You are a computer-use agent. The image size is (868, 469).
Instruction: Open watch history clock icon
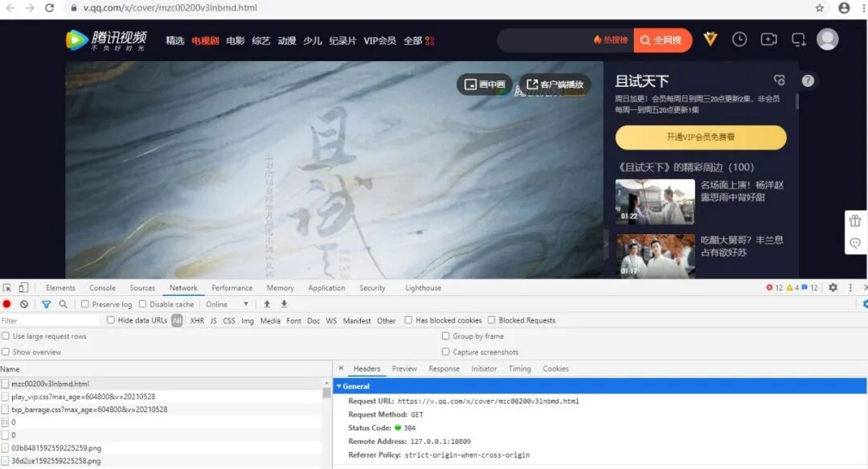click(x=739, y=39)
